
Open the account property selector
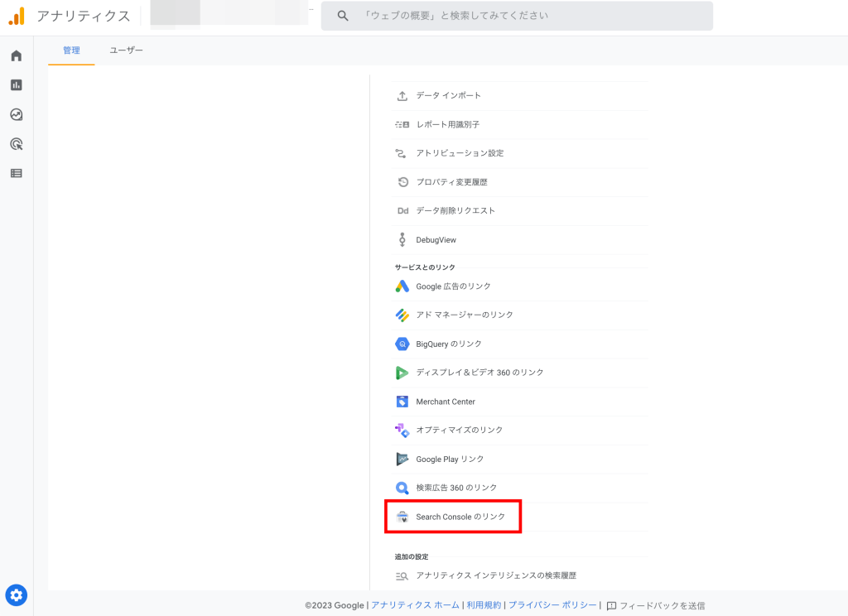[229, 15]
